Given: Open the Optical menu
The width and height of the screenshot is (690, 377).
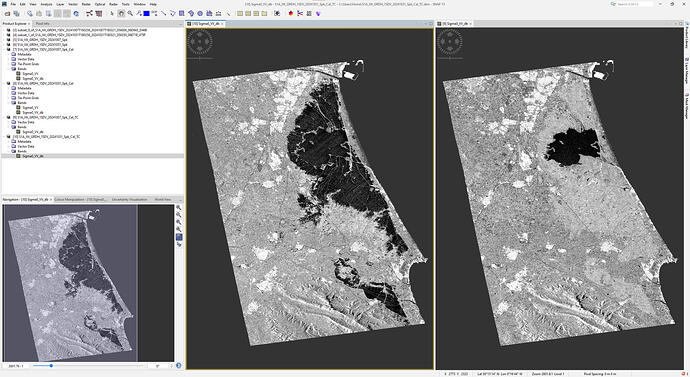Looking at the screenshot, I should [100, 4].
